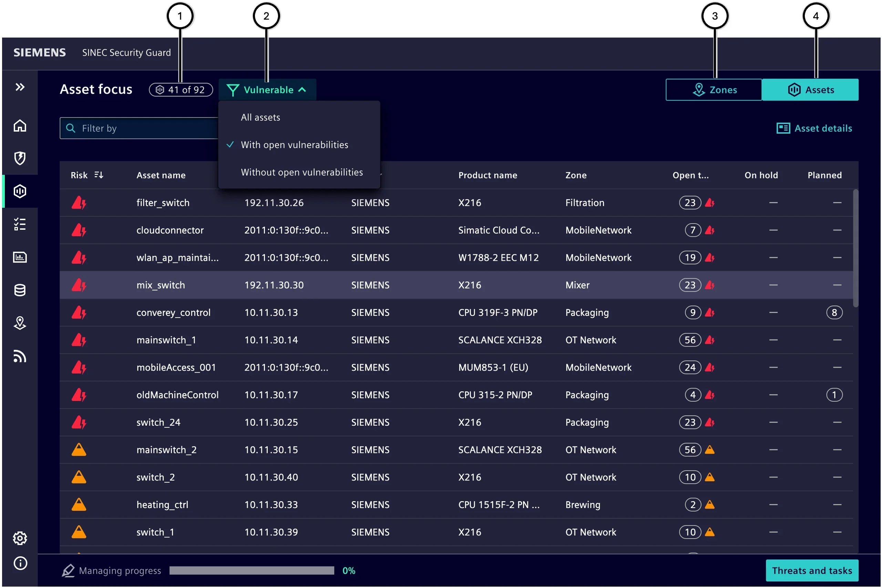Open the information icon in sidebar

(20, 563)
